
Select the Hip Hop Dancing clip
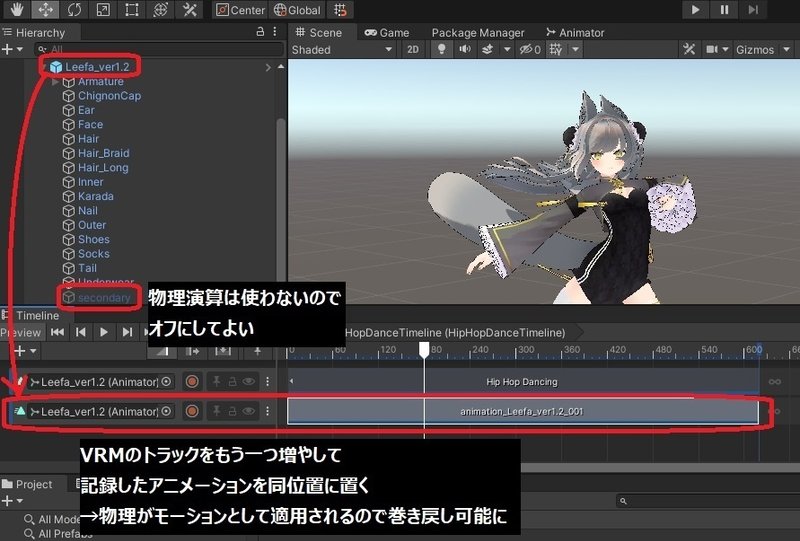[x=523, y=382]
